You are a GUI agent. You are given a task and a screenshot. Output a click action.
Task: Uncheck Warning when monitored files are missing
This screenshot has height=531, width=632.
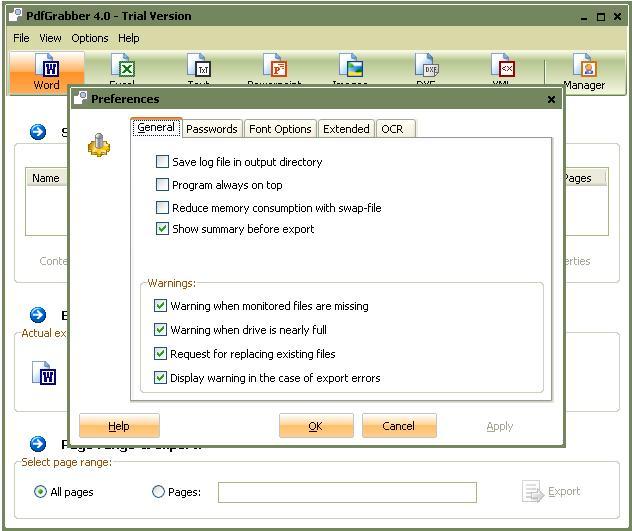pyautogui.click(x=160, y=306)
